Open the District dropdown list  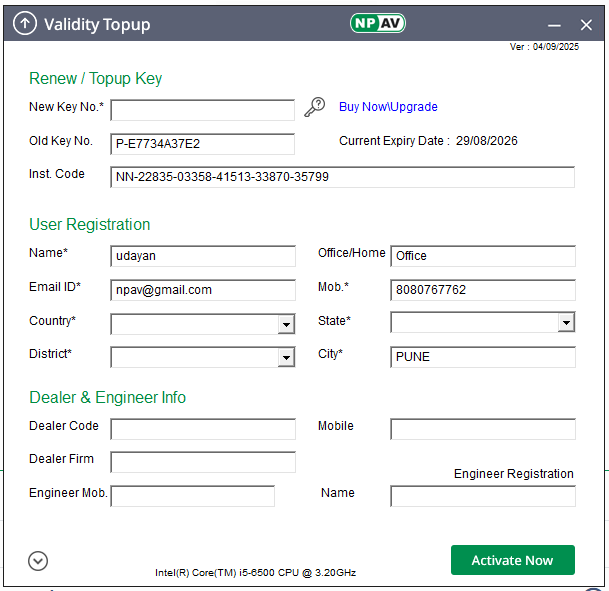pos(286,357)
